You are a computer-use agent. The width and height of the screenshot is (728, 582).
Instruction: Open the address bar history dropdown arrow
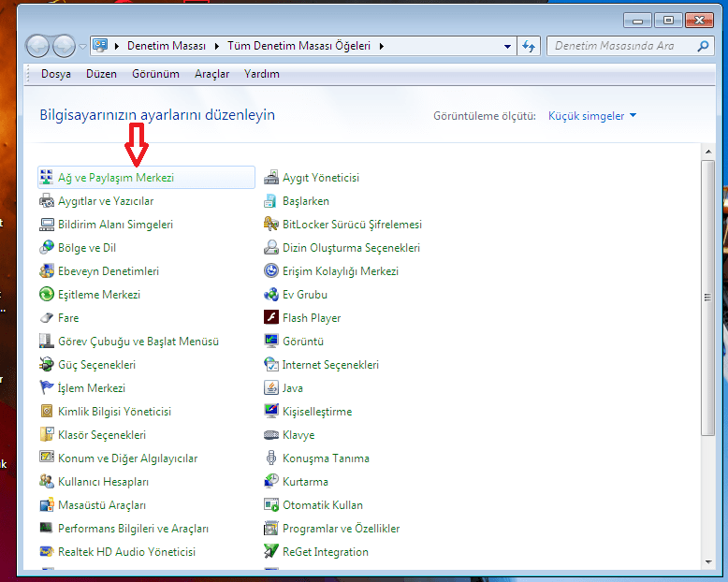point(507,46)
